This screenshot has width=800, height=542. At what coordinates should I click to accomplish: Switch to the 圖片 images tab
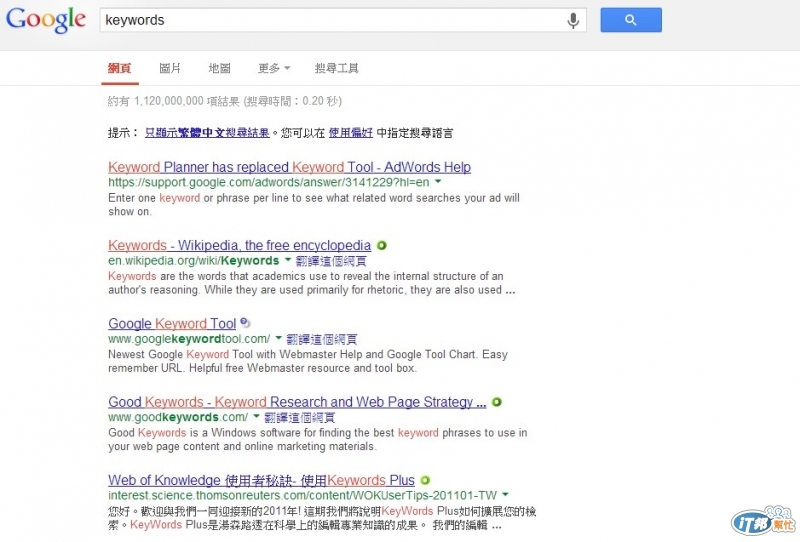[170, 68]
